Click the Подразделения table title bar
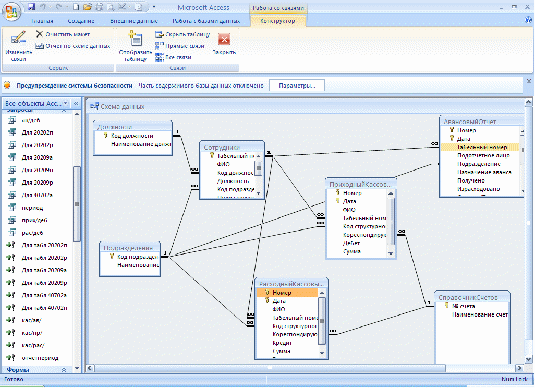535x388 pixels. pyautogui.click(x=130, y=248)
